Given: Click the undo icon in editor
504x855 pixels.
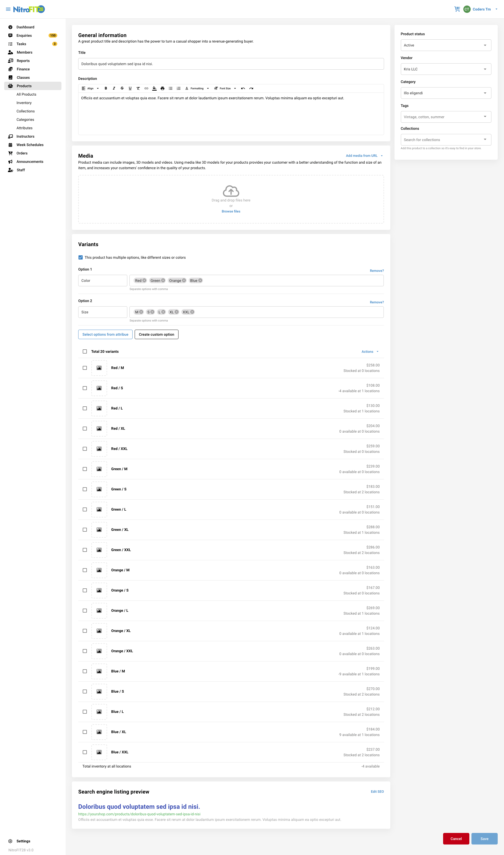Looking at the screenshot, I should [x=243, y=88].
